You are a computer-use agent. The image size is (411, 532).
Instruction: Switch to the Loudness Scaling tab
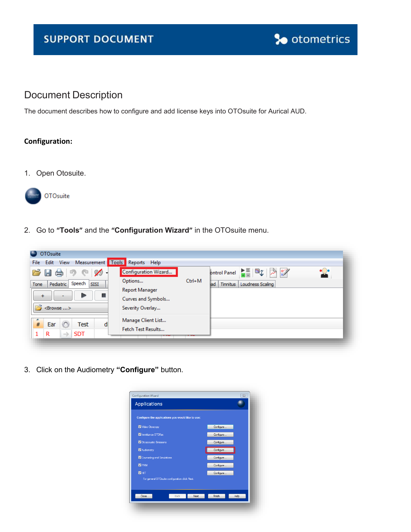[257, 284]
